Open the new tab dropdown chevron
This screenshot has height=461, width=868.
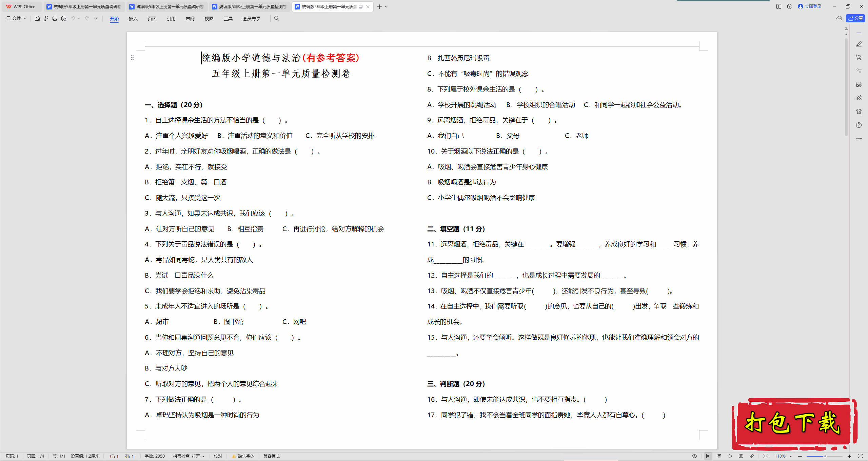pos(386,7)
